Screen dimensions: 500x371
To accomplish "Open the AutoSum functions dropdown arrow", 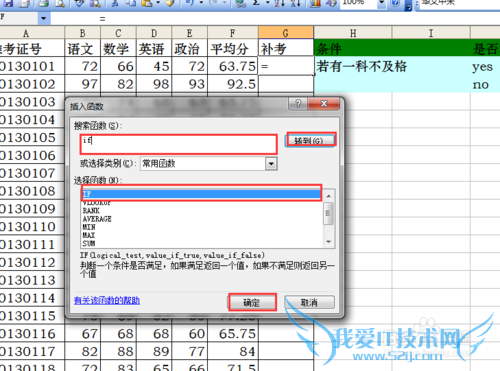I will [268, 3].
